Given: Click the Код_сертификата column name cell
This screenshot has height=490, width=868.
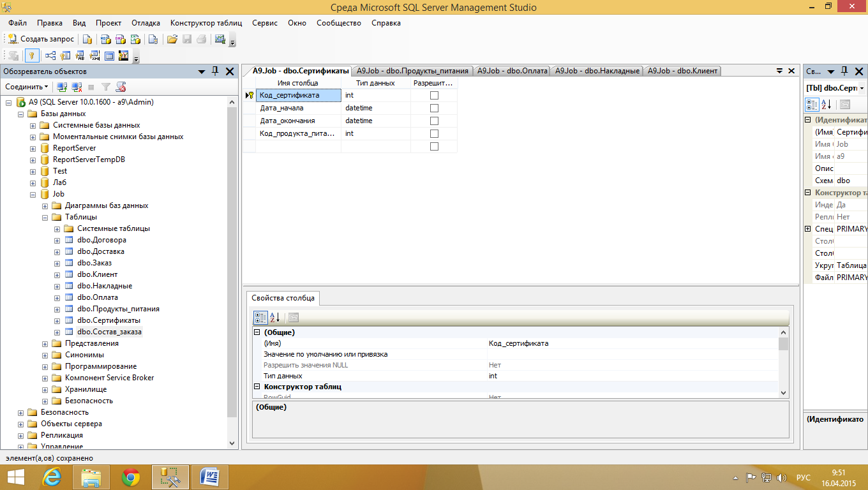Looking at the screenshot, I should [x=298, y=95].
